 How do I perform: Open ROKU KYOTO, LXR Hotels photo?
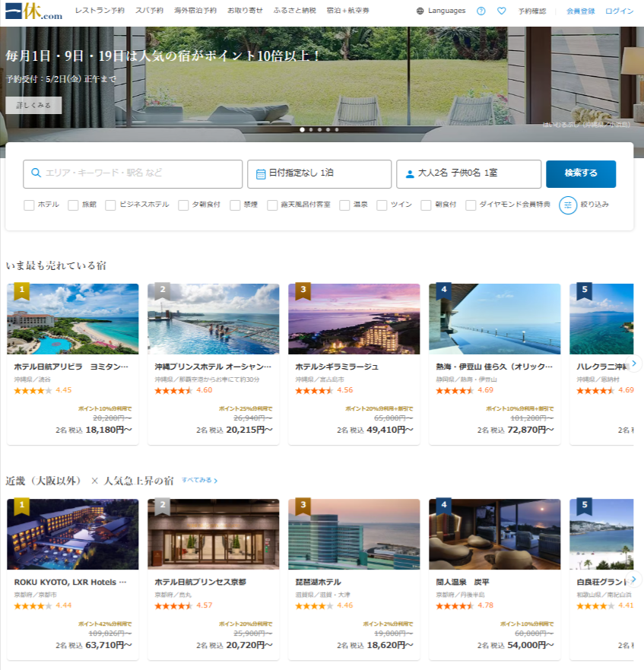73,534
